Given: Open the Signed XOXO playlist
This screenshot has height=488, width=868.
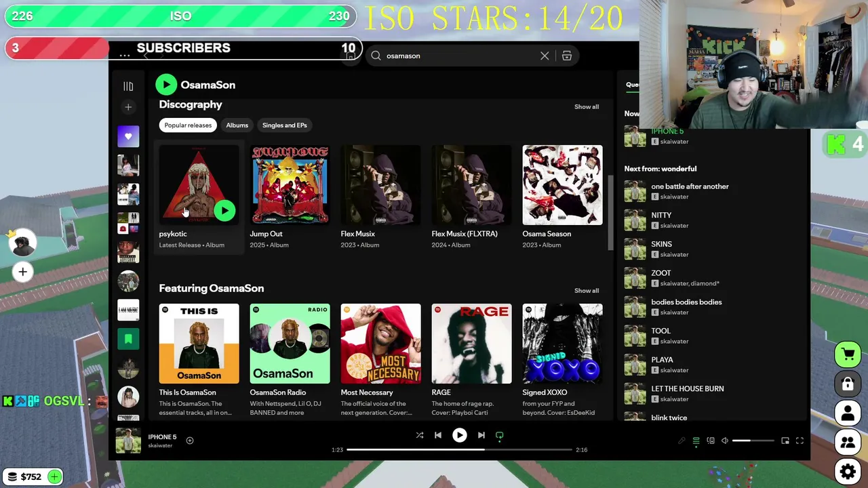Looking at the screenshot, I should [x=562, y=344].
